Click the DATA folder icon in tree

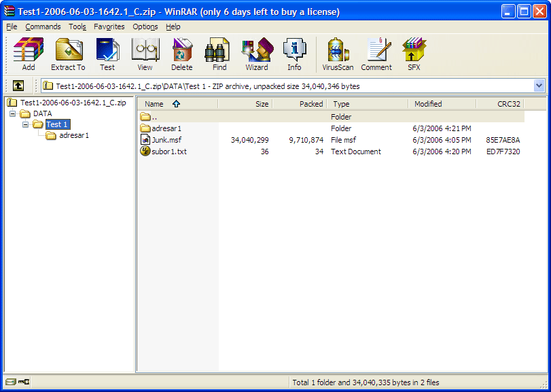click(x=25, y=114)
